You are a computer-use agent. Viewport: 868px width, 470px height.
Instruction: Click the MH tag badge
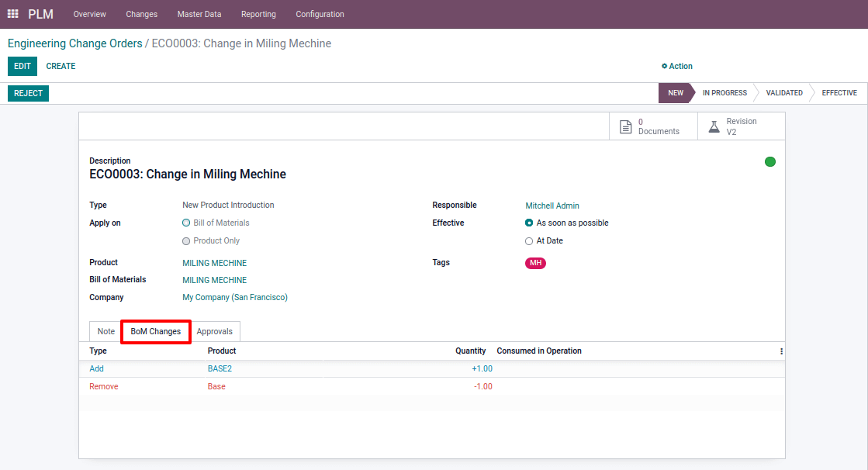[535, 263]
